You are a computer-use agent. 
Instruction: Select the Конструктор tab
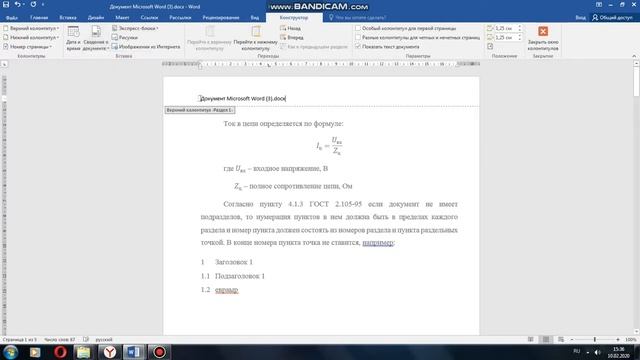click(294, 18)
